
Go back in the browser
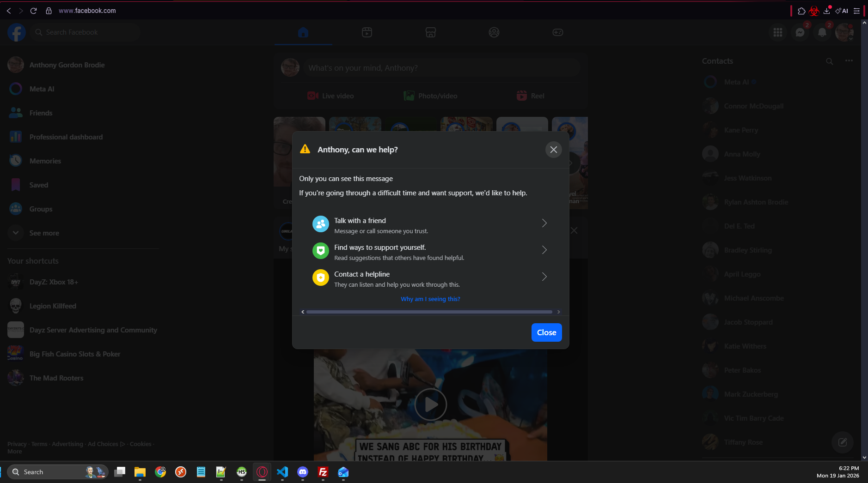click(9, 11)
